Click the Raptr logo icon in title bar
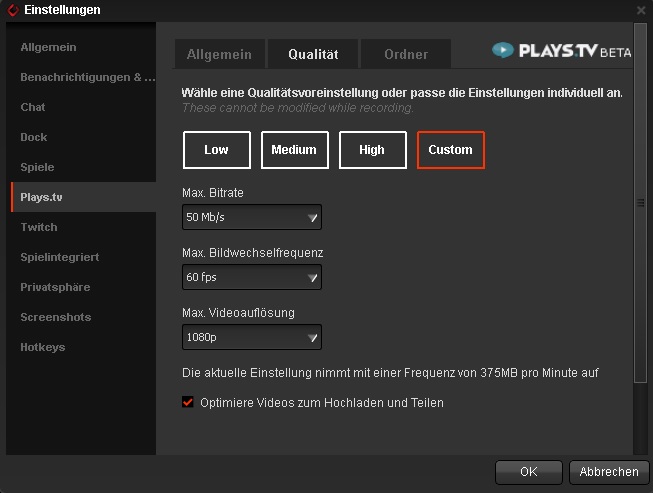The image size is (653, 493). pos(13,10)
